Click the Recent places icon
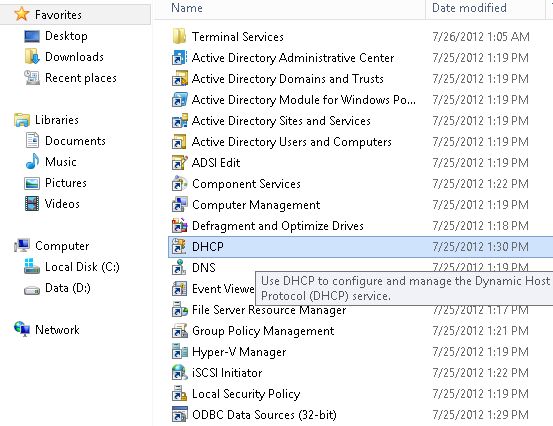This screenshot has width=553, height=426. point(32,78)
